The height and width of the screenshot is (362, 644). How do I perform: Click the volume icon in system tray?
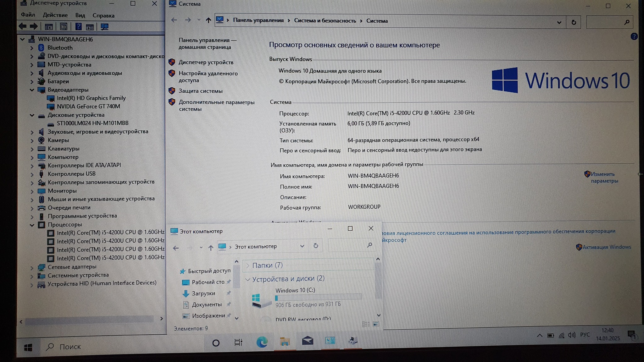[x=571, y=335]
